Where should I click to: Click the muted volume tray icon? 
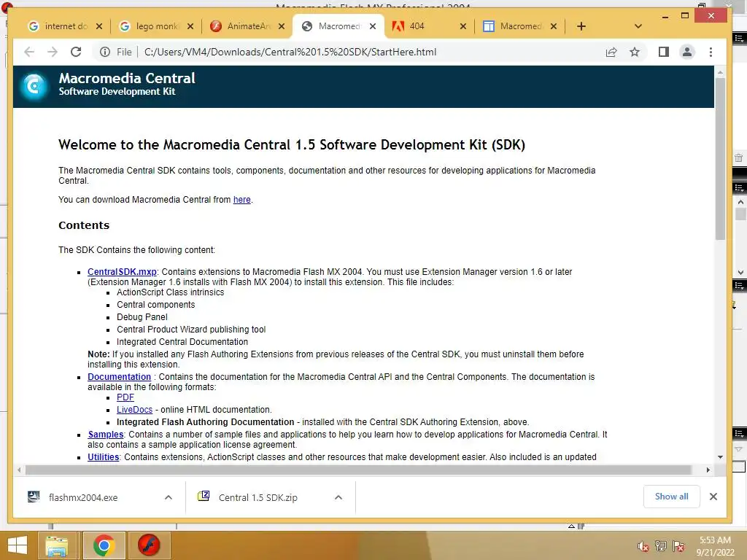pyautogui.click(x=643, y=546)
